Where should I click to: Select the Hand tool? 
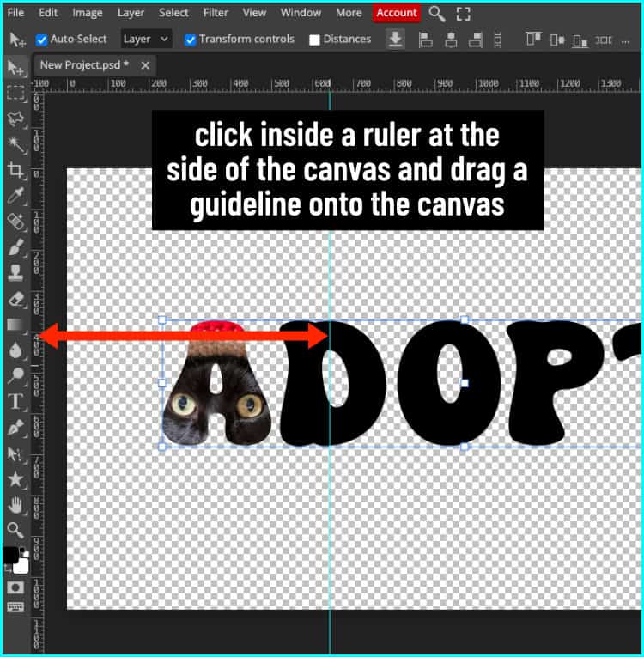click(15, 505)
